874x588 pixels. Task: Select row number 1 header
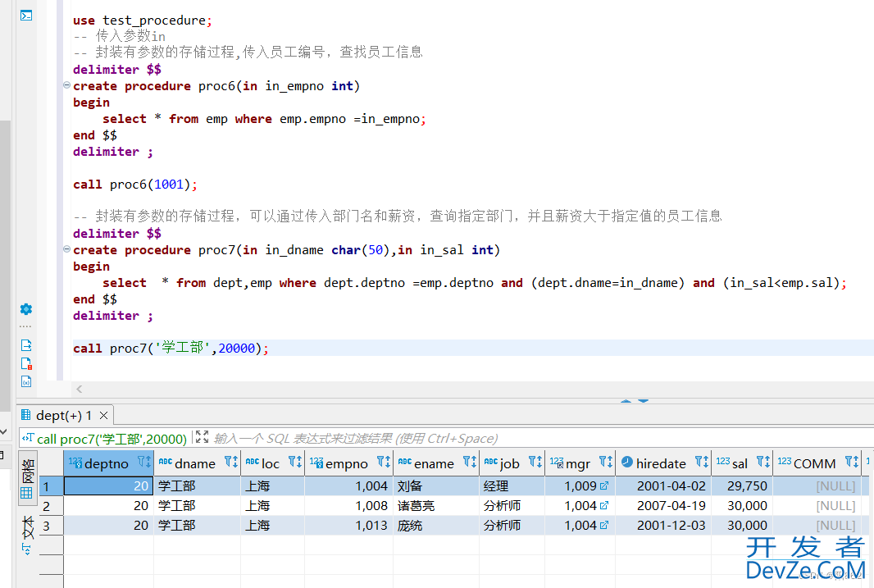(x=52, y=486)
